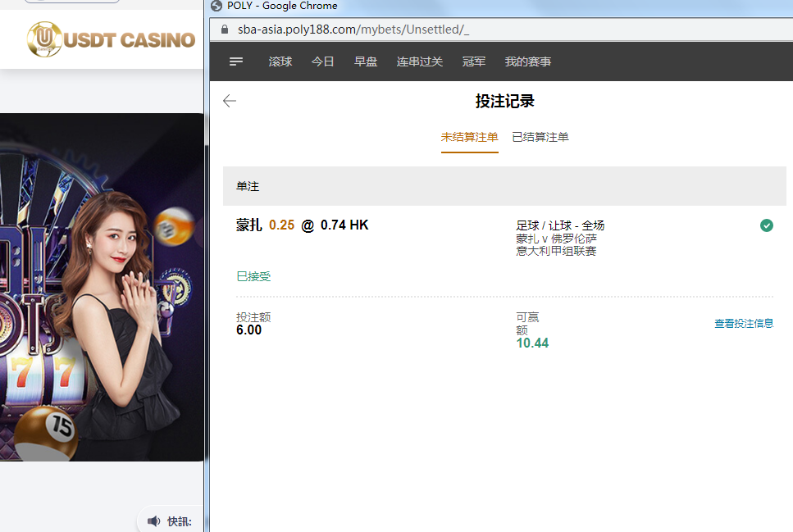
Task: Click the casino banner with the woman
Action: (102, 287)
